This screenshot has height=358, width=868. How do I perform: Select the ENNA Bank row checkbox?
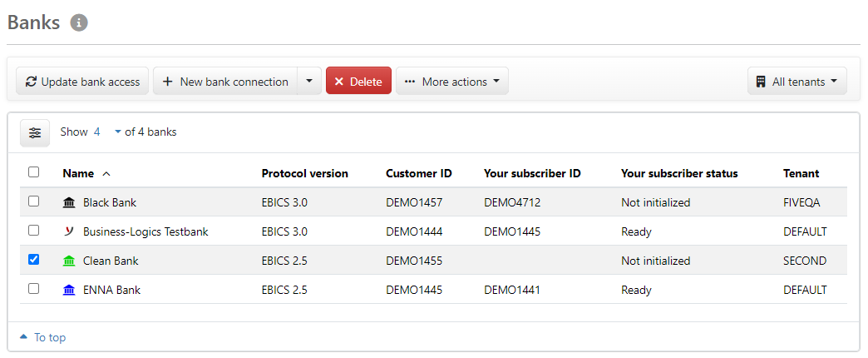click(33, 289)
